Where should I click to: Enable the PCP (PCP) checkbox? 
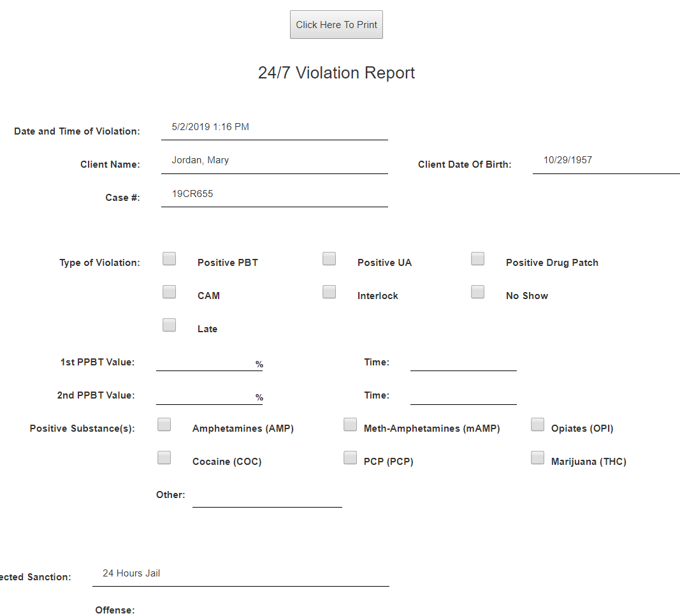(x=350, y=458)
